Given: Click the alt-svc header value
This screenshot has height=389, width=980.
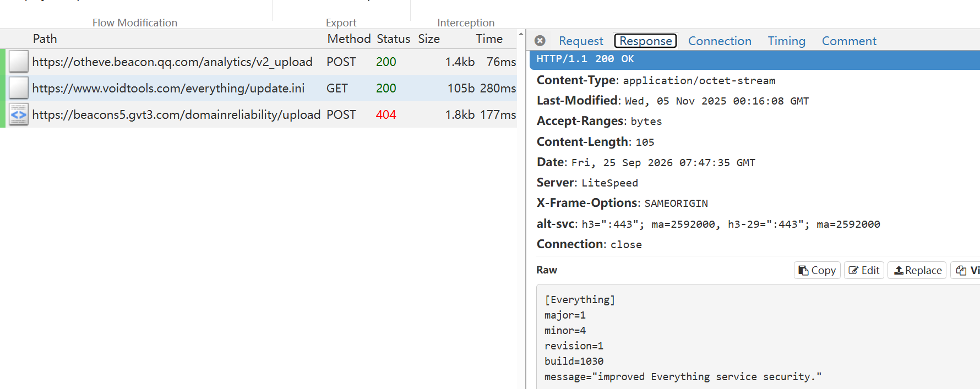Looking at the screenshot, I should pyautogui.click(x=731, y=224).
